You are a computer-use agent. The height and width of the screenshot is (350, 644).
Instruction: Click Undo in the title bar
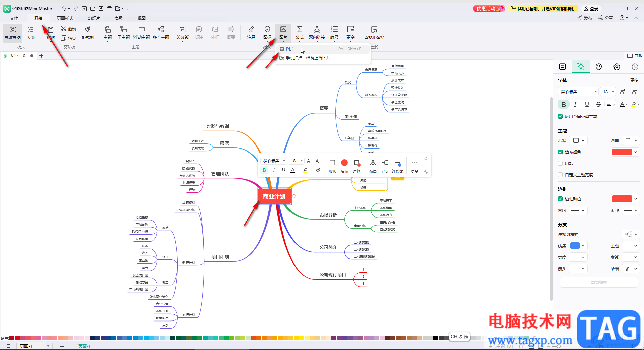pos(64,9)
